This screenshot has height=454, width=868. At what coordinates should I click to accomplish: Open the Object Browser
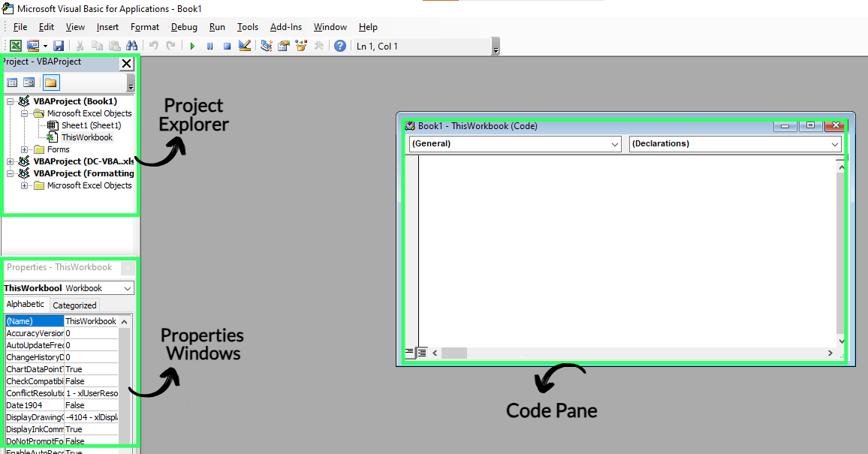tap(300, 45)
